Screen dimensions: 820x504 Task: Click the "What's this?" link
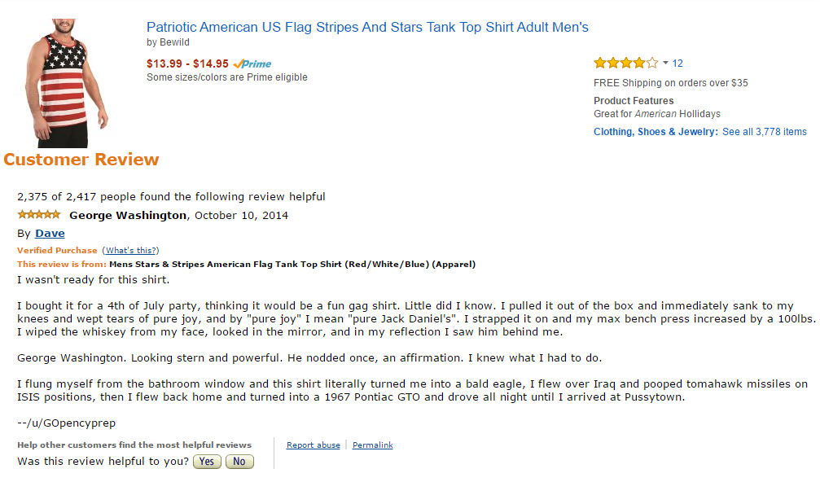130,251
